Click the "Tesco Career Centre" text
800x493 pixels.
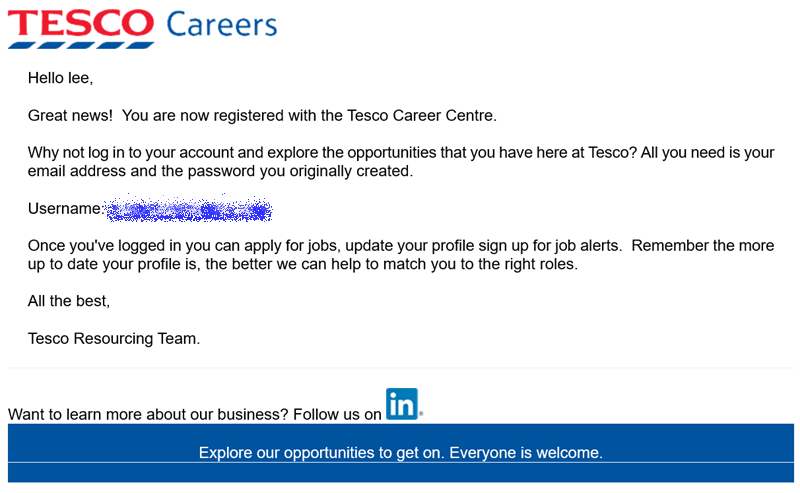(420, 115)
